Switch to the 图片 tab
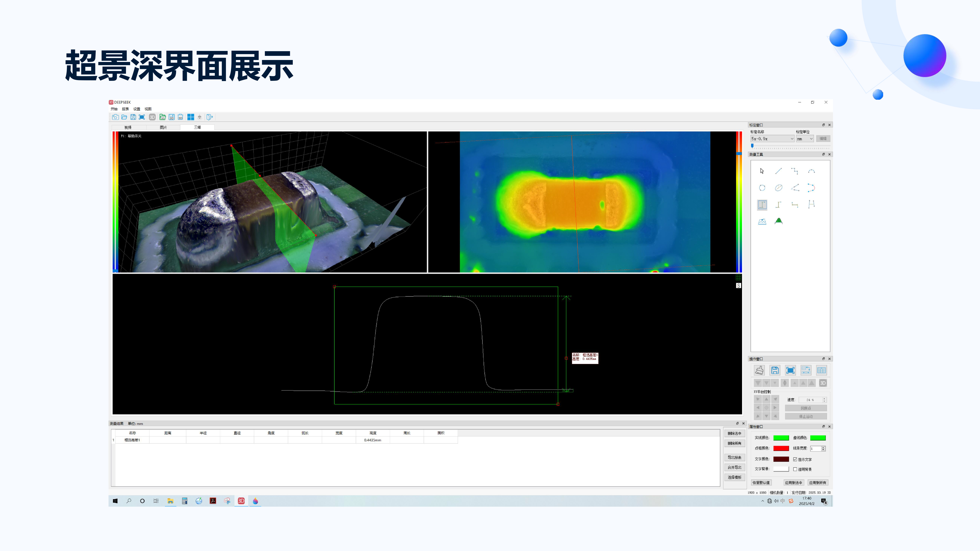This screenshot has width=980, height=551. (163, 127)
